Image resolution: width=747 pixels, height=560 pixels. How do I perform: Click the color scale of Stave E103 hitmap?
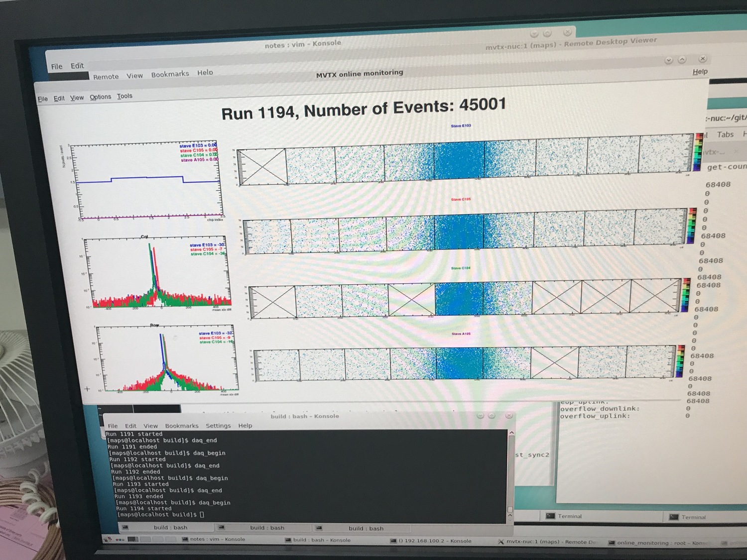[x=699, y=151]
